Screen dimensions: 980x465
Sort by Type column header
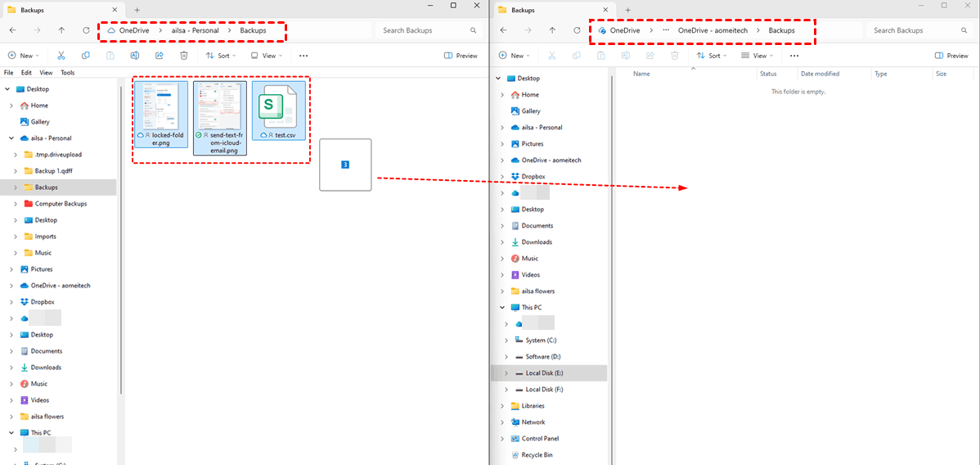click(881, 74)
